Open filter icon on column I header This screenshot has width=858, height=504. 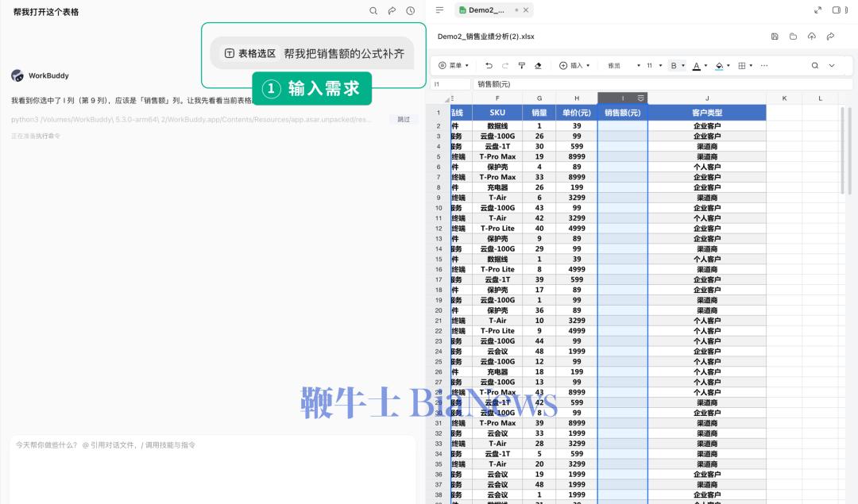[x=641, y=98]
